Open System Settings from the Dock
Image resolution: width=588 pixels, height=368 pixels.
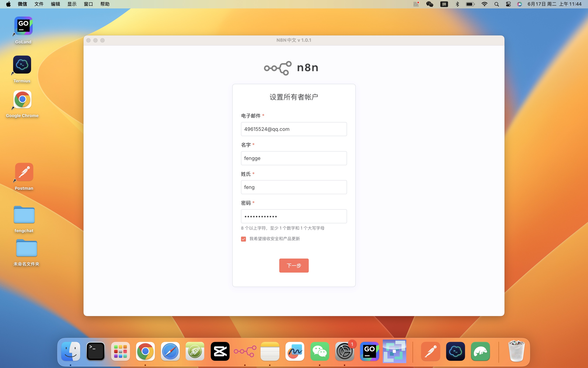pyautogui.click(x=344, y=351)
